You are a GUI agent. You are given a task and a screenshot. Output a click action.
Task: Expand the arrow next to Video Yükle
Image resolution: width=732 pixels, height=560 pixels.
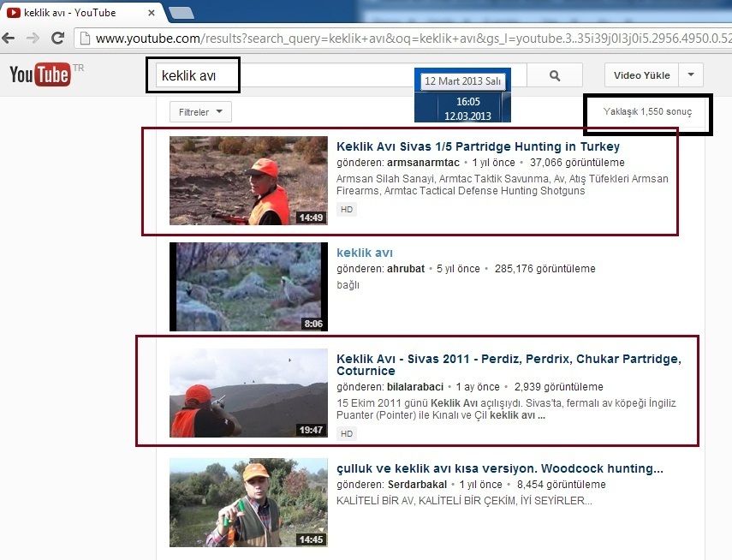(x=691, y=75)
